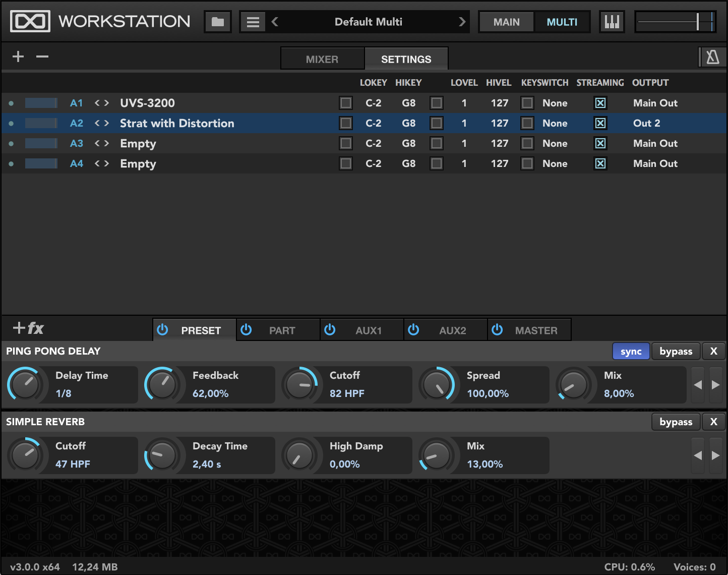Add a part with plus icon
Screen dimensions: 728x575
click(18, 56)
